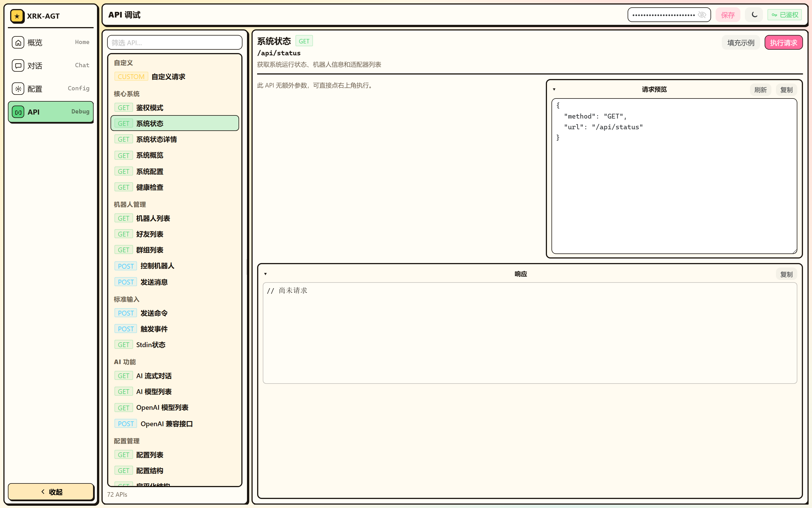Save the API key with 保存
This screenshot has width=812, height=508.
coord(728,15)
